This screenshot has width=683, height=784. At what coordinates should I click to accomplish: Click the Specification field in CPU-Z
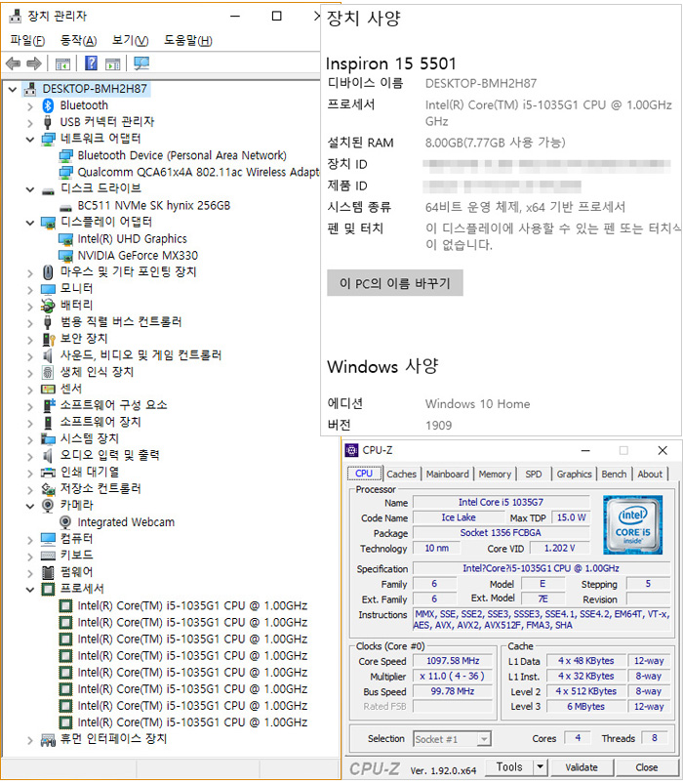tap(541, 568)
